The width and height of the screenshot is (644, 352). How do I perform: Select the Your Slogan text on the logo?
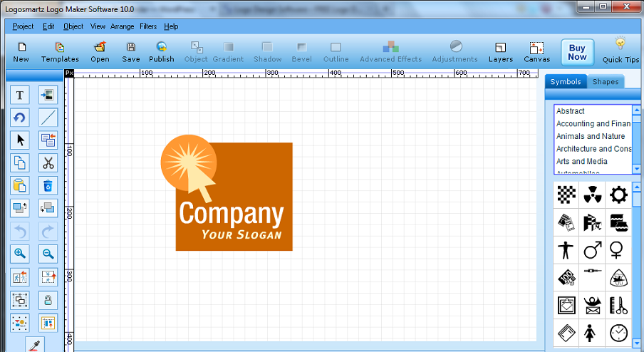tap(241, 235)
